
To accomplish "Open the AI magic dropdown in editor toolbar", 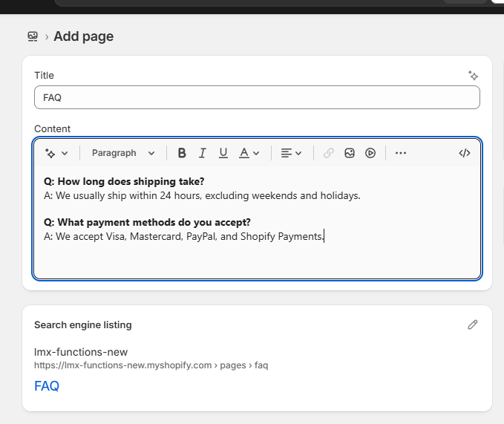I will coord(56,153).
